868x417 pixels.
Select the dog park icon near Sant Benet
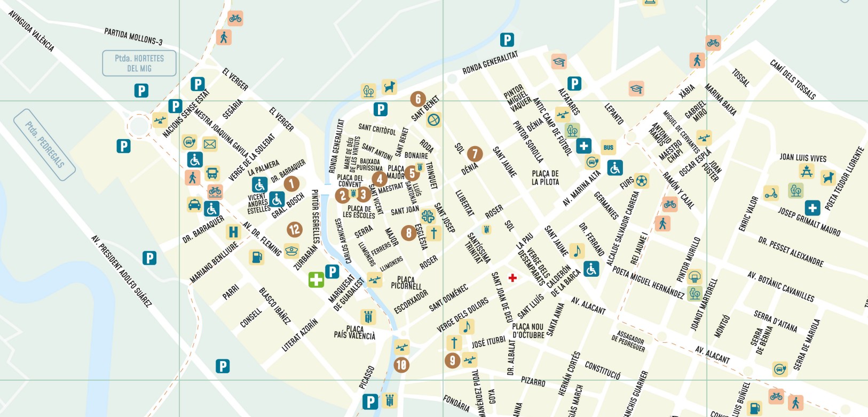pyautogui.click(x=389, y=87)
